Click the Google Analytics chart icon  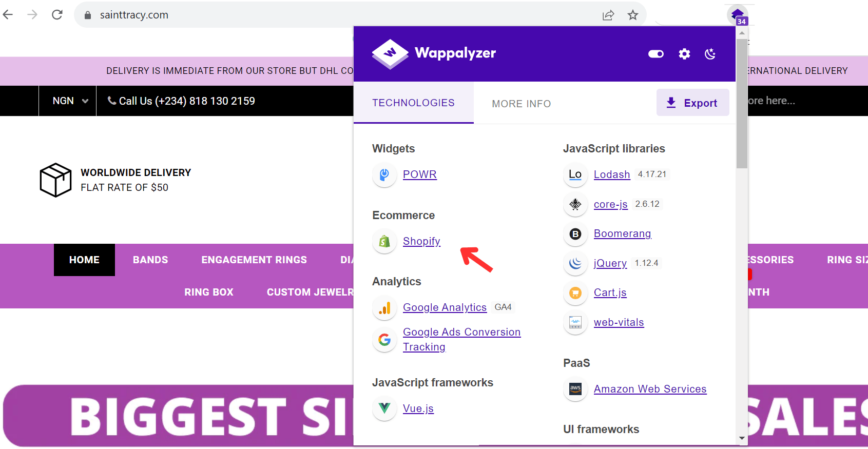point(384,308)
